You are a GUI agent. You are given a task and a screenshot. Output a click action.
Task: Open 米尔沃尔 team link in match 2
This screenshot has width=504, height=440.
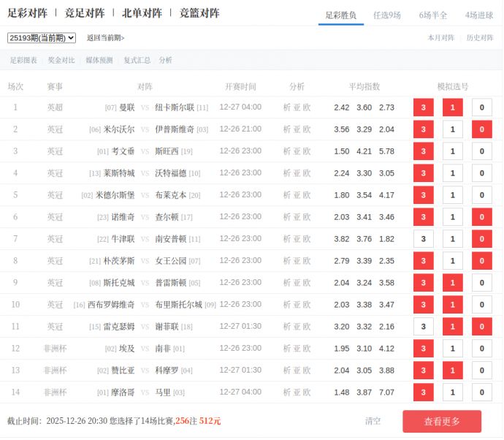coord(119,129)
